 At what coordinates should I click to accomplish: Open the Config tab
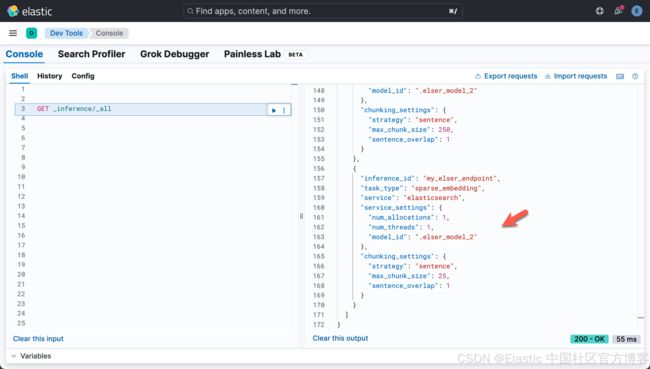tap(83, 76)
